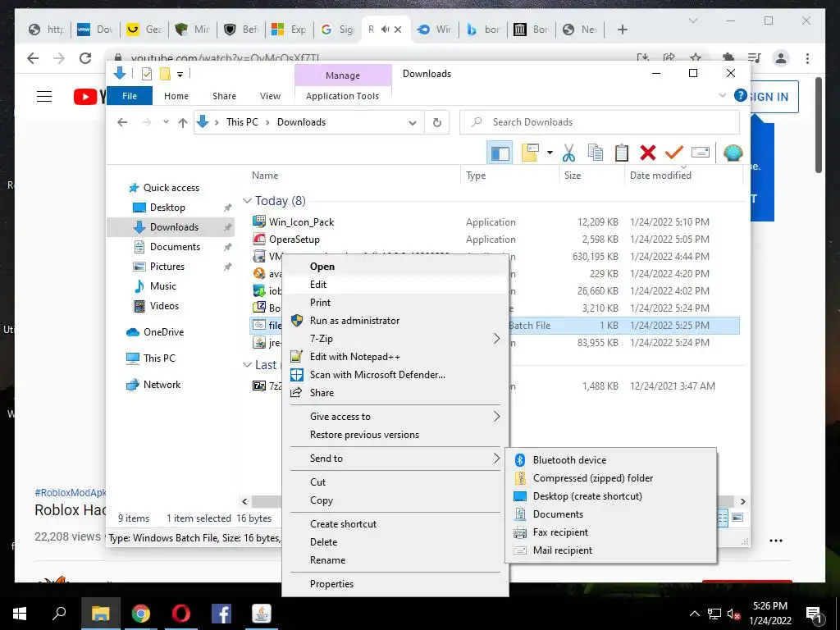
Task: Select Properties in the context menu
Action: tap(395, 584)
